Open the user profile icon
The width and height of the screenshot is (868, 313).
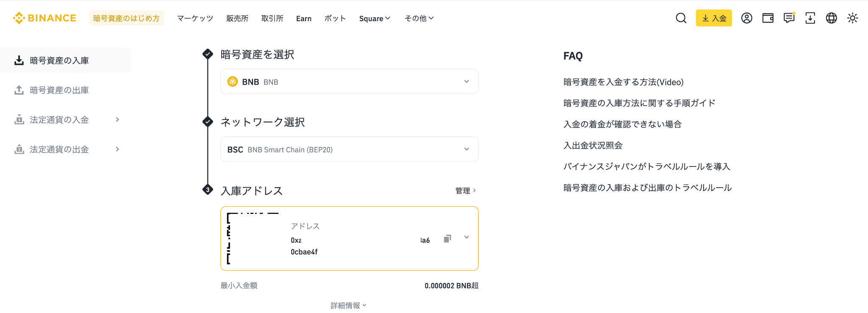[x=747, y=18]
